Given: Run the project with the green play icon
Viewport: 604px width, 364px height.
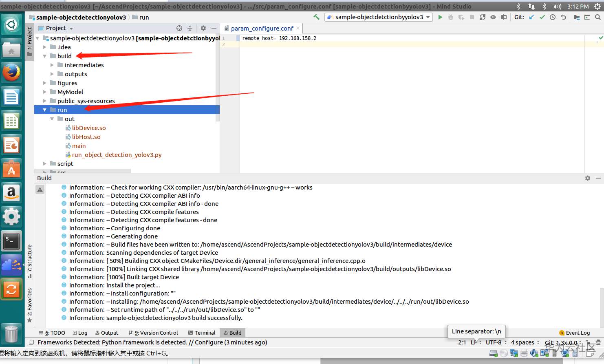Looking at the screenshot, I should [440, 17].
